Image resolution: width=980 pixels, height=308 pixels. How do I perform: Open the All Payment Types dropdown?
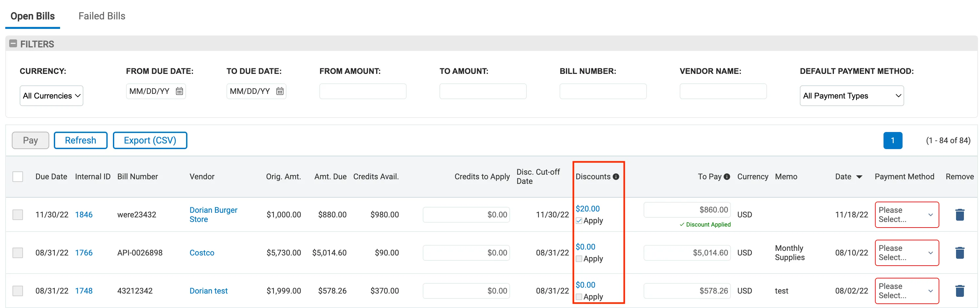pyautogui.click(x=851, y=96)
